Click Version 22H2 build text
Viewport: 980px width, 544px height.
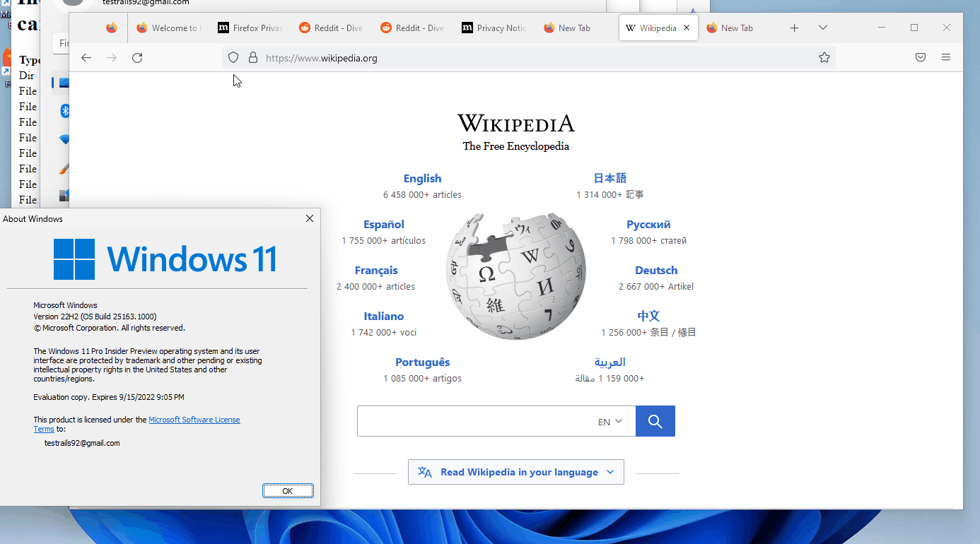(x=95, y=317)
